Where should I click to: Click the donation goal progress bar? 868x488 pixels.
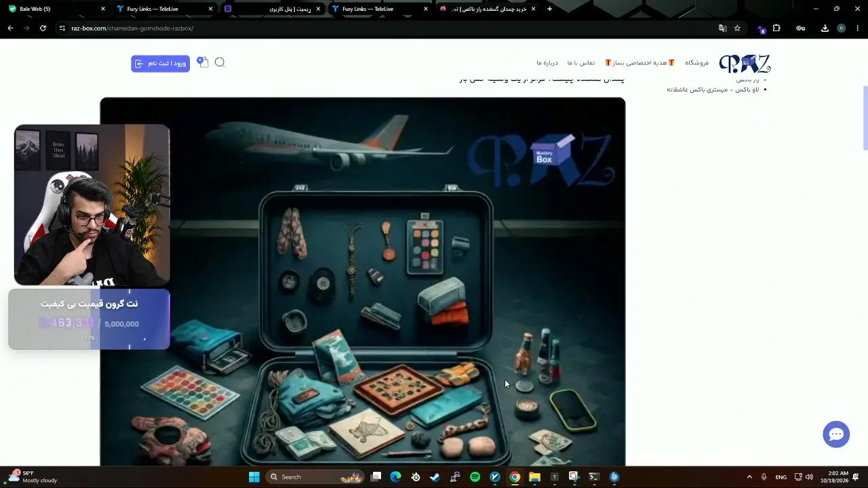pyautogui.click(x=89, y=319)
